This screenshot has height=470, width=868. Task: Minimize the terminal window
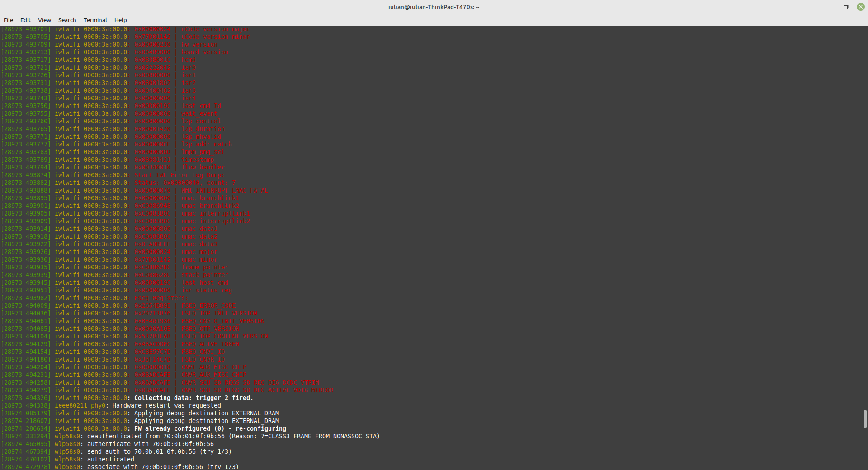coord(831,7)
